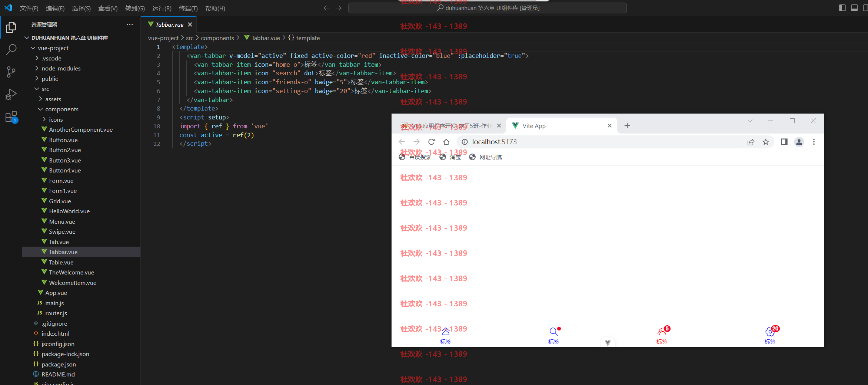Open the 运行(R) menu
This screenshot has width=868, height=385.
coord(162,8)
